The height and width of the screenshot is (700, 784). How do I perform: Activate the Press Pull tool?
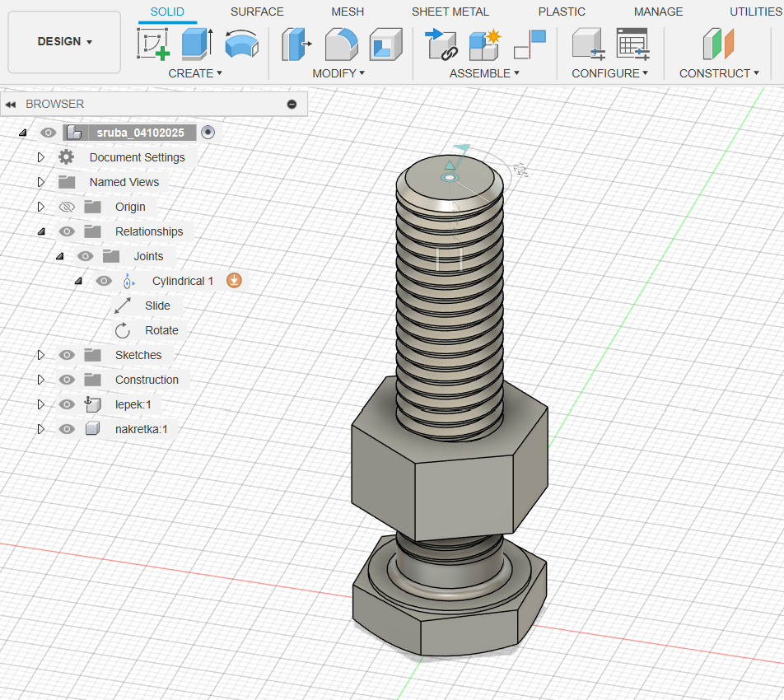[x=296, y=44]
